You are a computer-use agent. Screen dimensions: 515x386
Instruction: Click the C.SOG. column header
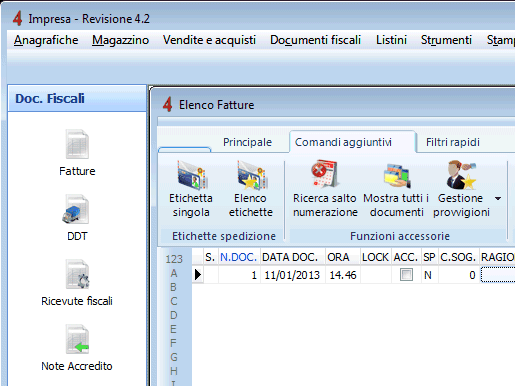[x=458, y=257]
